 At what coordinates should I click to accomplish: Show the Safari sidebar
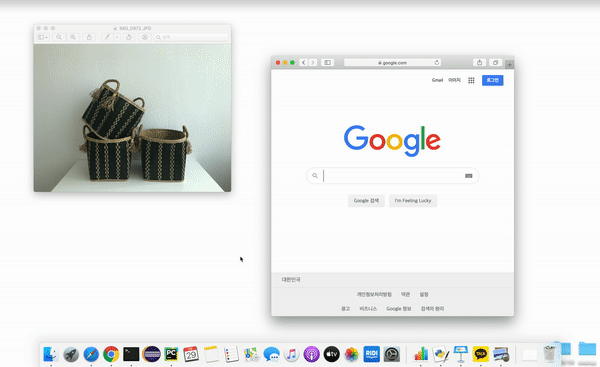(x=327, y=62)
